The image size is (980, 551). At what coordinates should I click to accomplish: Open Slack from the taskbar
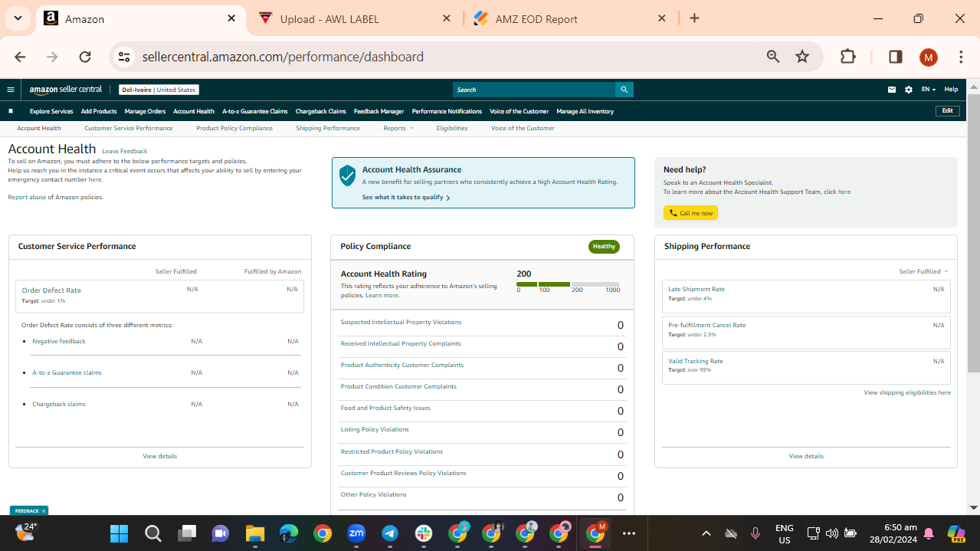click(x=424, y=533)
